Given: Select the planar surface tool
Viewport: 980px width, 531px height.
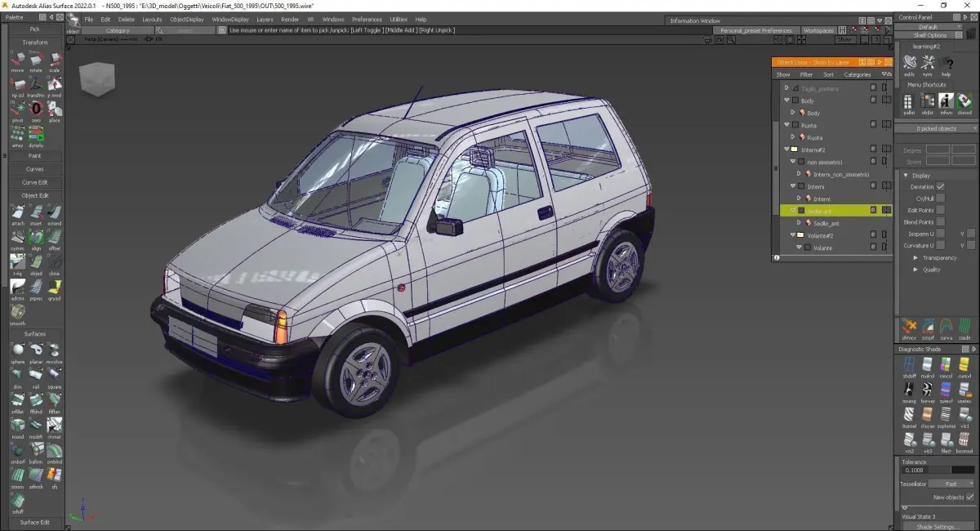Looking at the screenshot, I should (x=36, y=350).
